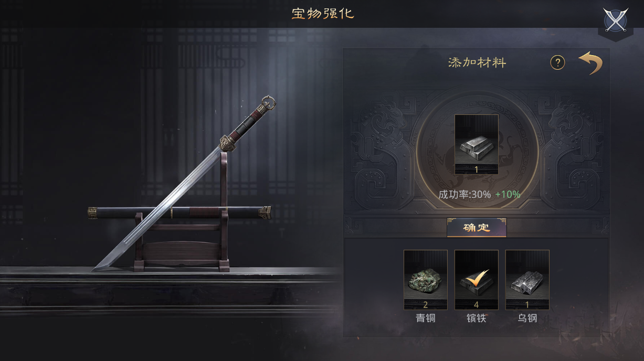Click the sword hilt ring pommel

click(268, 102)
